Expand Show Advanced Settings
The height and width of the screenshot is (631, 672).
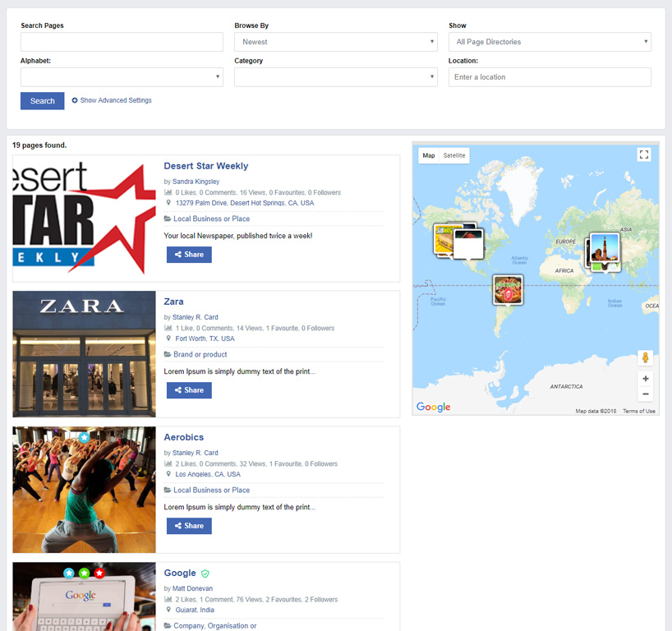[112, 100]
